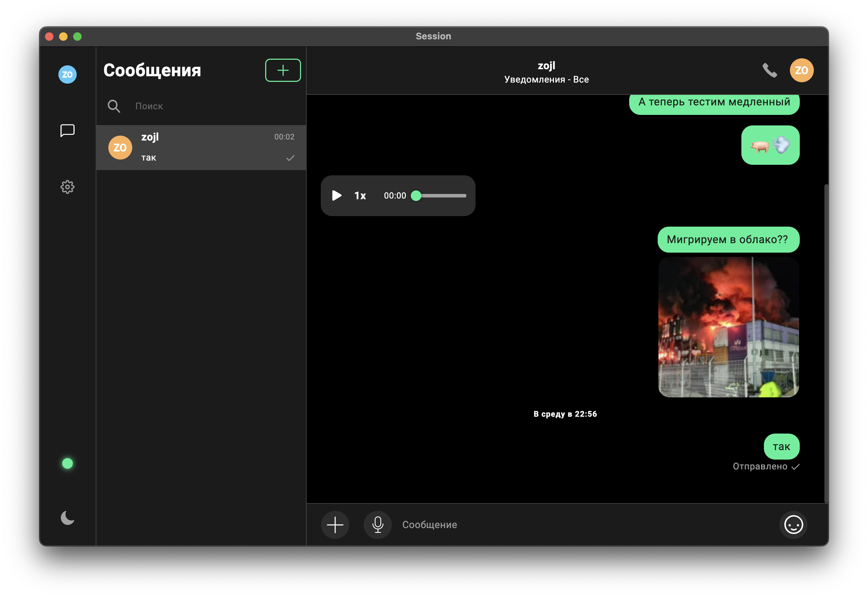The height and width of the screenshot is (598, 868).
Task: Open zojl's avatar in conversation header
Action: pos(801,70)
